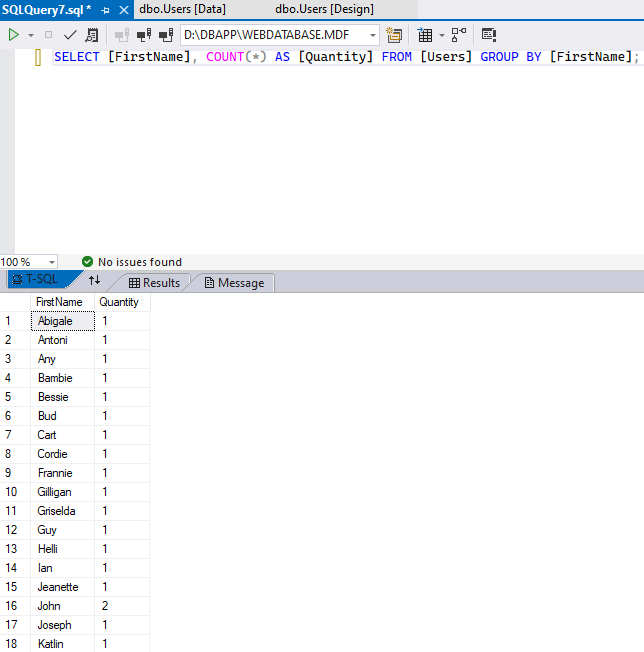Run the query with the green Execute arrow
The image size is (644, 652).
[x=13, y=35]
